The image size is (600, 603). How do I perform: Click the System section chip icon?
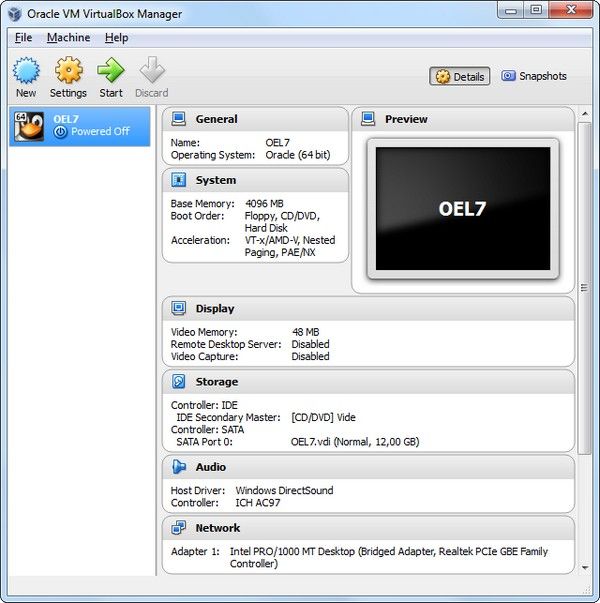tap(179, 180)
